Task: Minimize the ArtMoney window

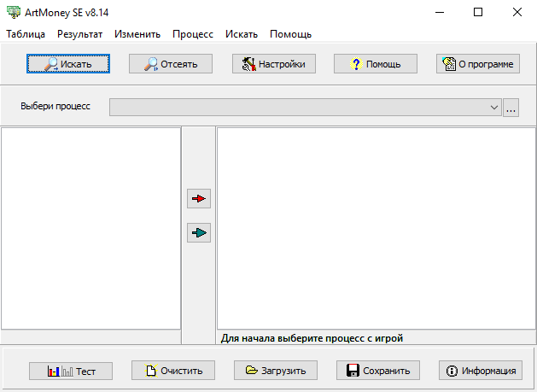Action: click(440, 12)
